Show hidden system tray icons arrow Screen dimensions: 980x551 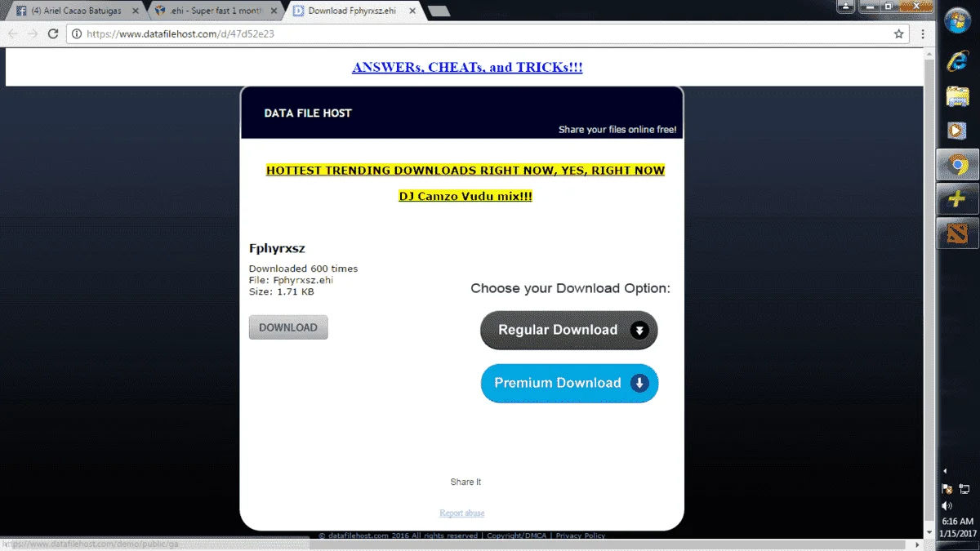tap(946, 471)
